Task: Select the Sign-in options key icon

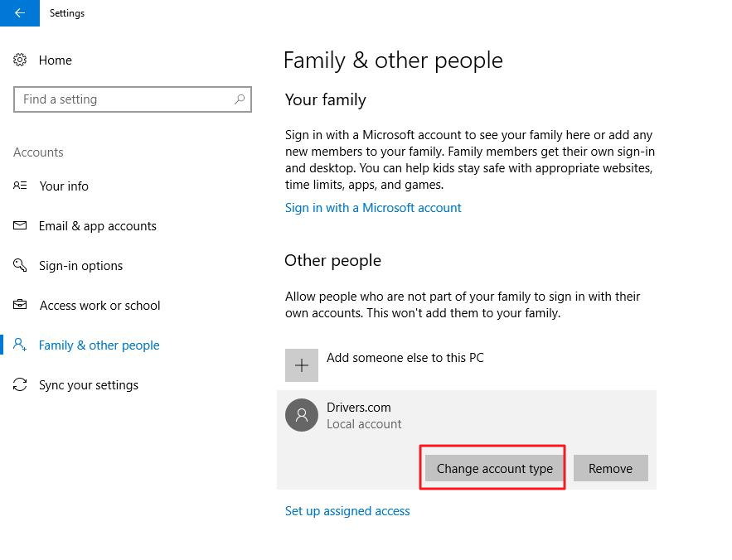Action: tap(21, 265)
